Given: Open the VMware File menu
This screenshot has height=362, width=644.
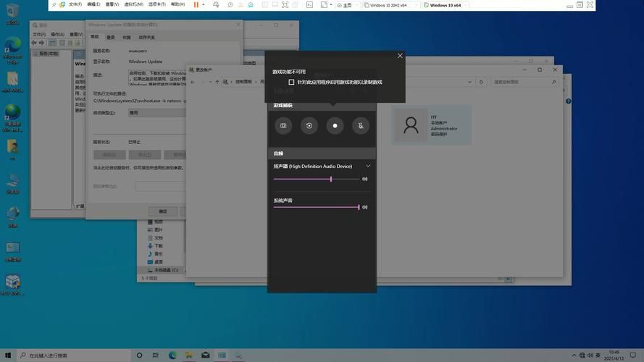Looking at the screenshot, I should click(75, 4).
